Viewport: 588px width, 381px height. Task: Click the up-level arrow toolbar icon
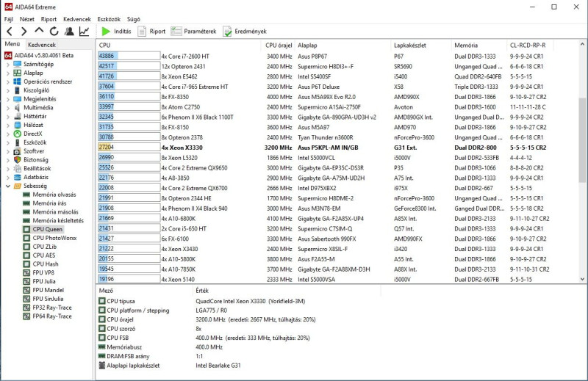(39, 31)
